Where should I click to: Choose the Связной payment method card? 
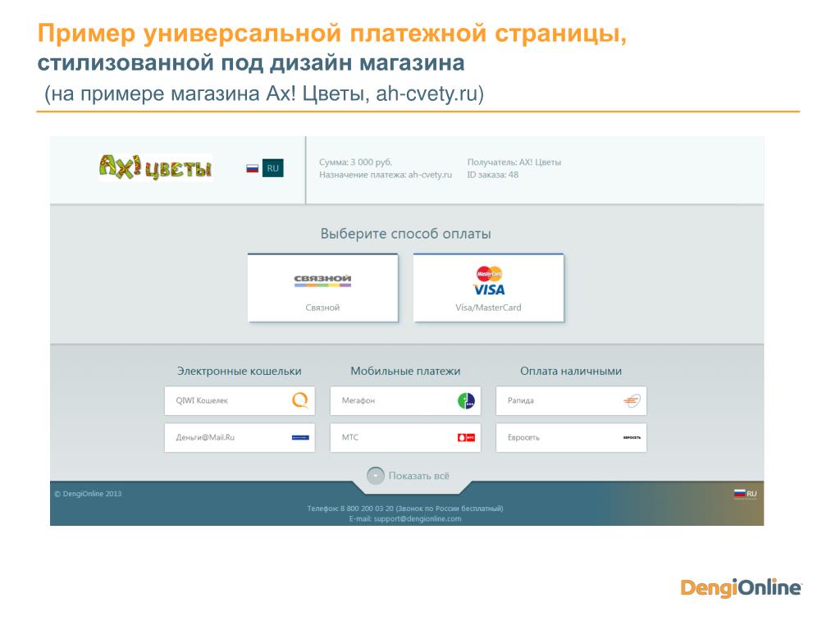(x=323, y=288)
